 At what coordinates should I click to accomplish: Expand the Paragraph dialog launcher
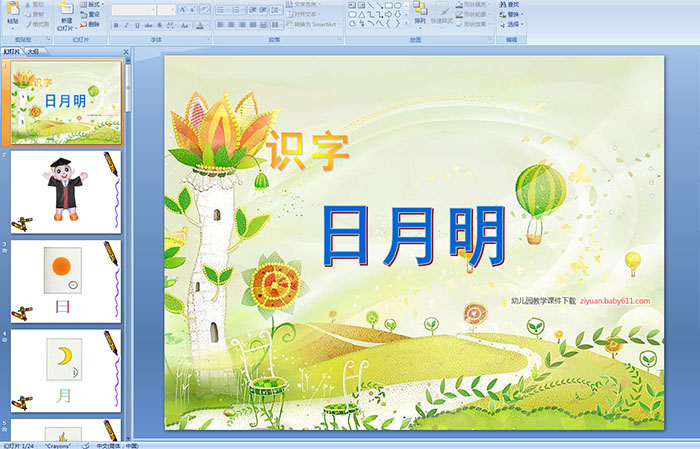[340, 40]
